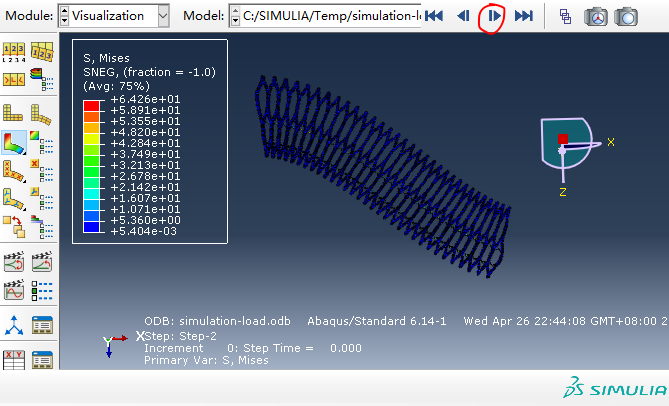Open the stacked color layers options icon

42,79
